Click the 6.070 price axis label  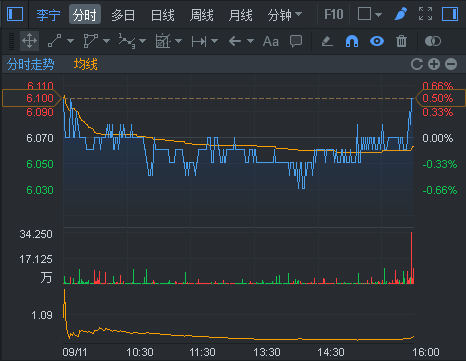[40, 138]
